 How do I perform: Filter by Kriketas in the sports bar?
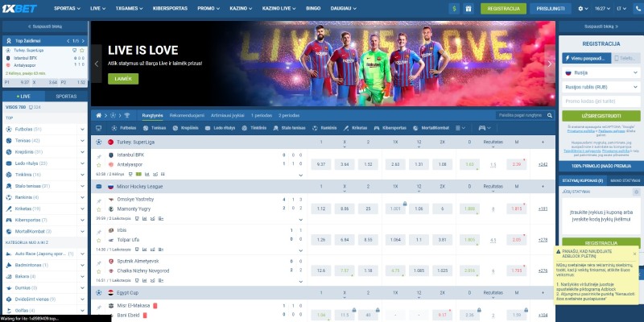(355, 128)
